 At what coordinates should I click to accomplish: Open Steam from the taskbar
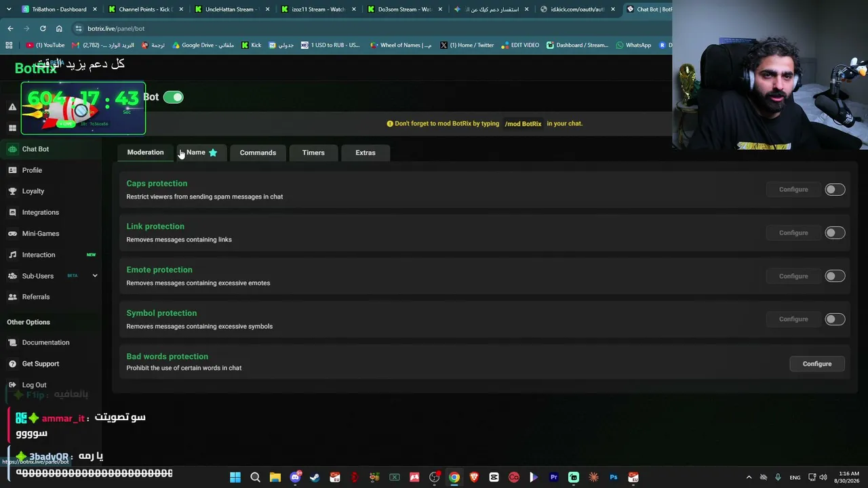315,477
